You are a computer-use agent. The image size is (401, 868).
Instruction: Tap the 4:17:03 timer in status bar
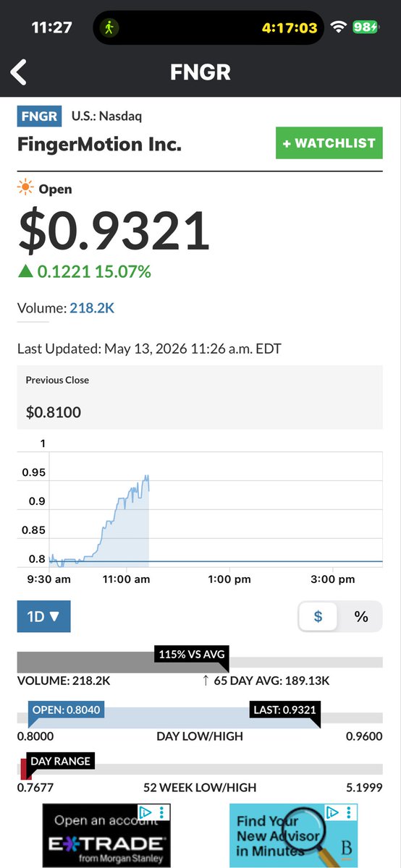pos(290,27)
